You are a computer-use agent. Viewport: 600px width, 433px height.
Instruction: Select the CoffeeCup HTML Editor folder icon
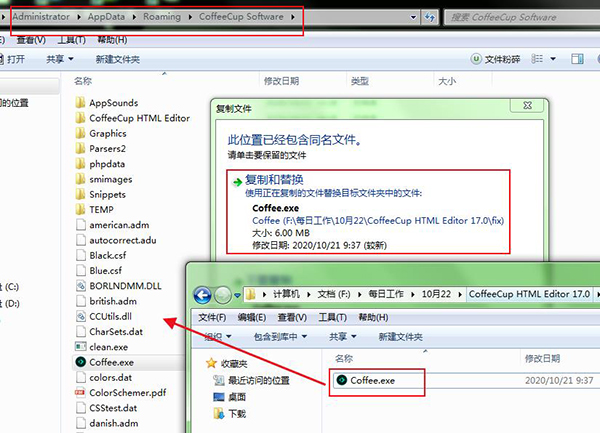(80, 118)
